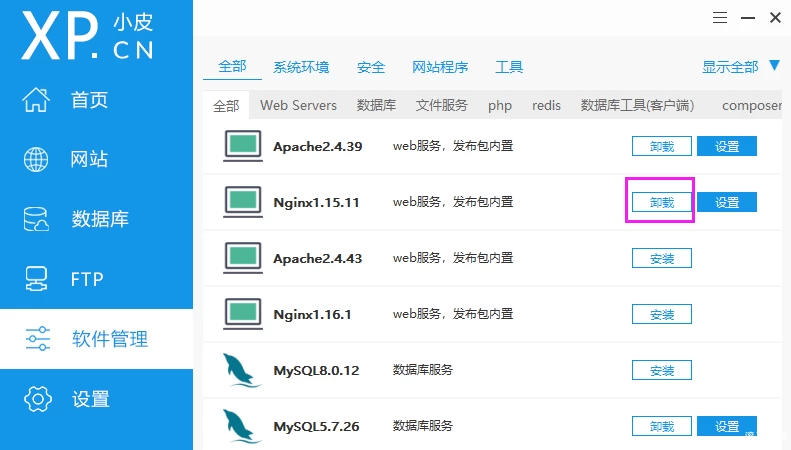The height and width of the screenshot is (450, 791).
Task: Select the Web Servers sub-tab
Action: click(298, 105)
